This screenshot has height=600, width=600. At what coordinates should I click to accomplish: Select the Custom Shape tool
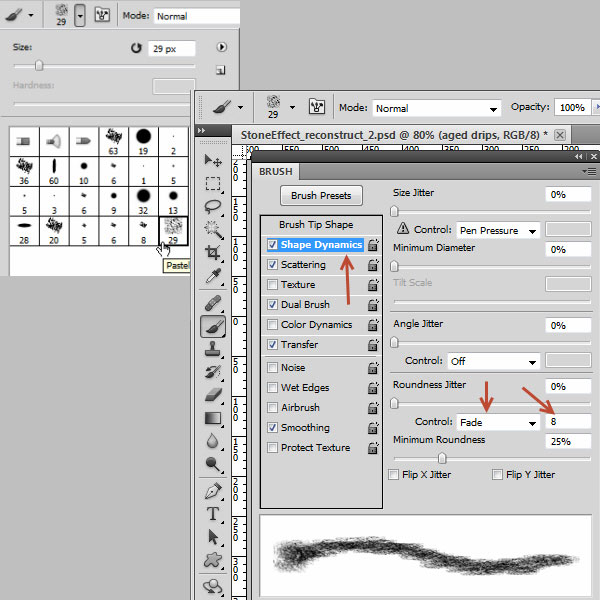(213, 560)
